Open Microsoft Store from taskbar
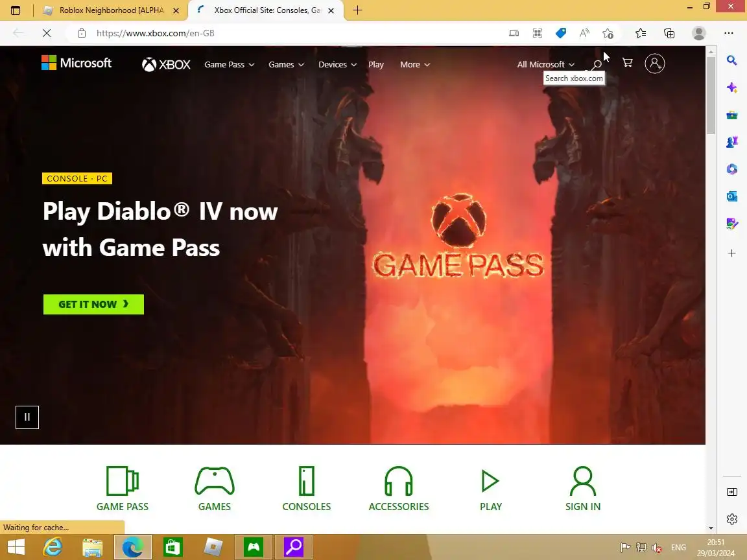The image size is (747, 560). click(x=173, y=546)
